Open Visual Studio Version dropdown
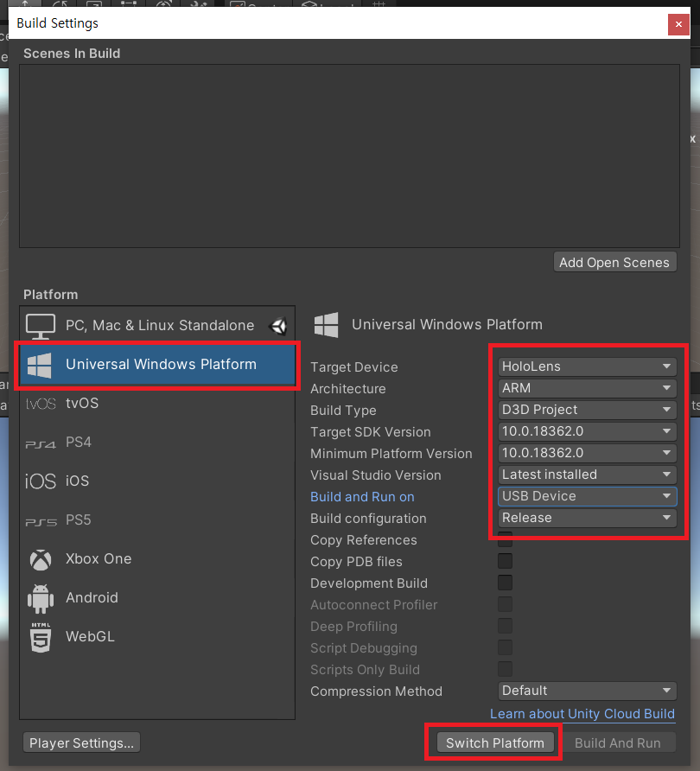Screen dimensions: 700x771 click(587, 475)
